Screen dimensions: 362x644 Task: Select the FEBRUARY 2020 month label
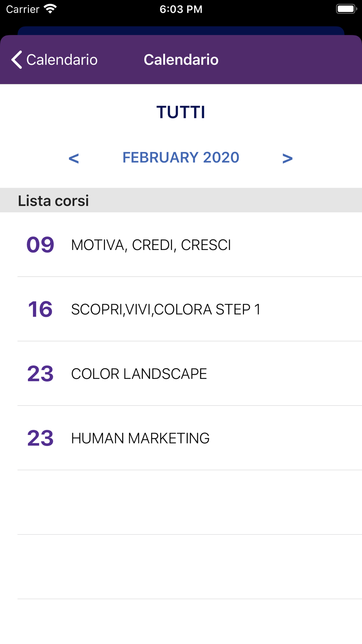click(181, 158)
